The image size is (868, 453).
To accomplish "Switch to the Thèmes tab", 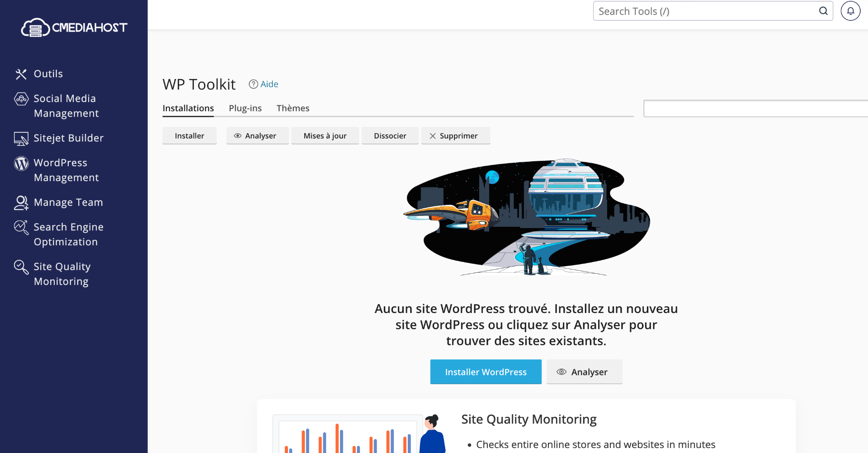I will pos(293,108).
